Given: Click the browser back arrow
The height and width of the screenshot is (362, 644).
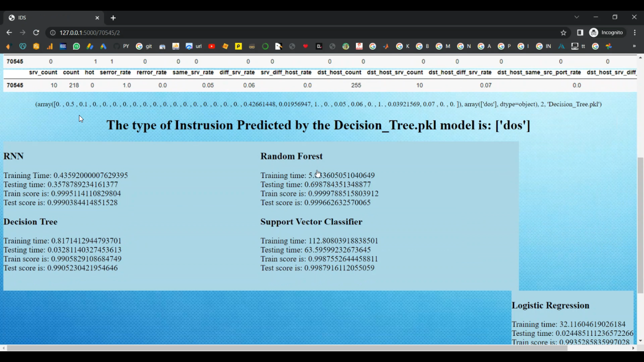Looking at the screenshot, I should click(x=9, y=33).
